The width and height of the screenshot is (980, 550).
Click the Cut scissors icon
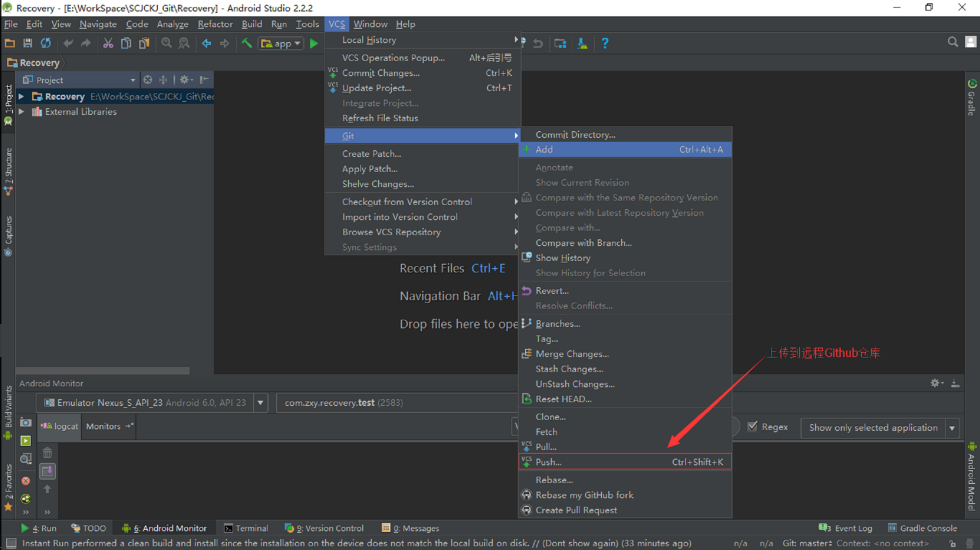pyautogui.click(x=108, y=43)
